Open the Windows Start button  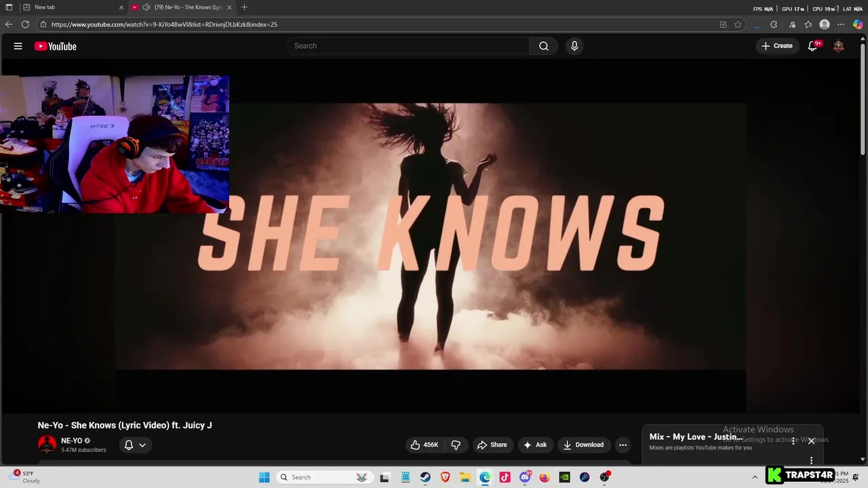[264, 477]
